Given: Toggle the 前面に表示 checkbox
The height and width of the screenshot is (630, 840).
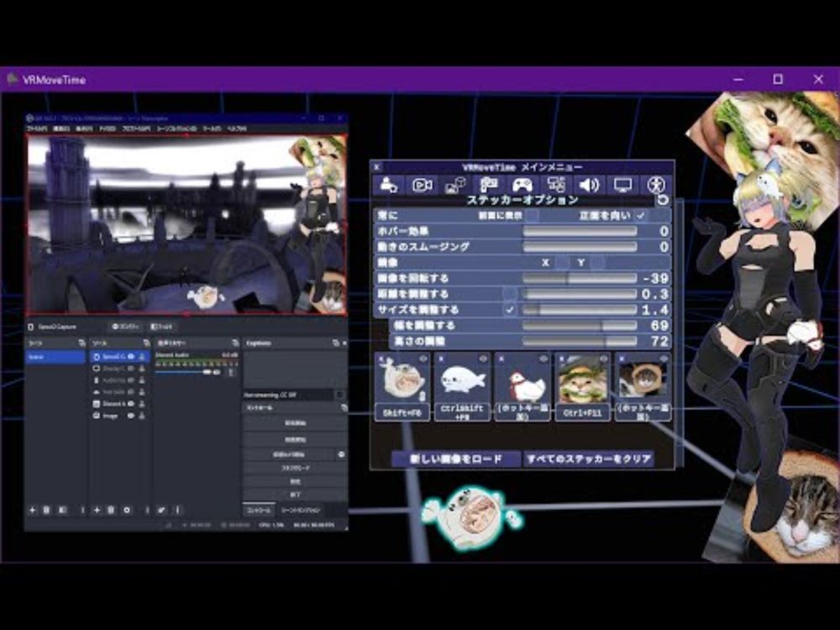Looking at the screenshot, I should click(x=532, y=215).
